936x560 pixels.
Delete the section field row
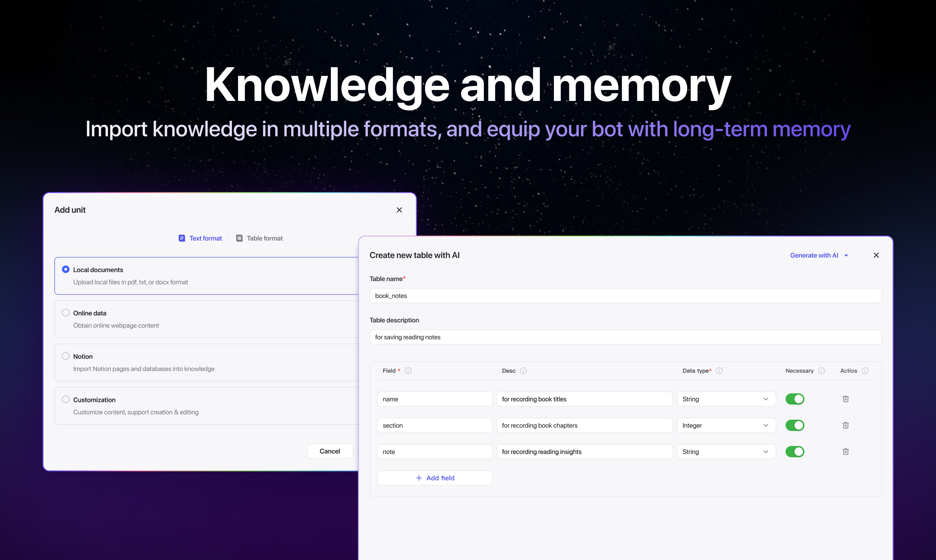point(845,425)
